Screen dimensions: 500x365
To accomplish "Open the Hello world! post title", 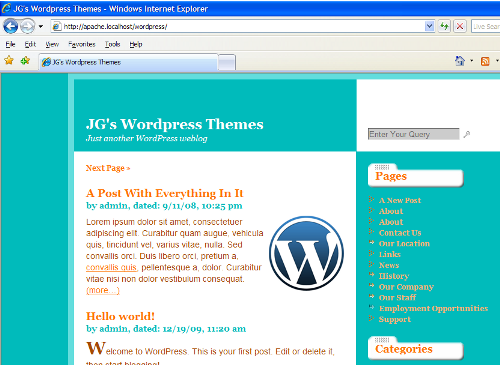I will pyautogui.click(x=120, y=316).
